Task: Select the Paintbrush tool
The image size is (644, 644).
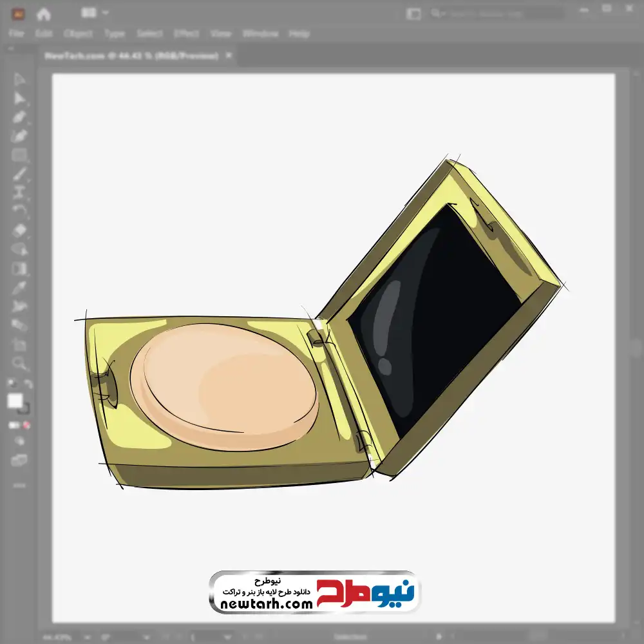Action: (x=19, y=174)
